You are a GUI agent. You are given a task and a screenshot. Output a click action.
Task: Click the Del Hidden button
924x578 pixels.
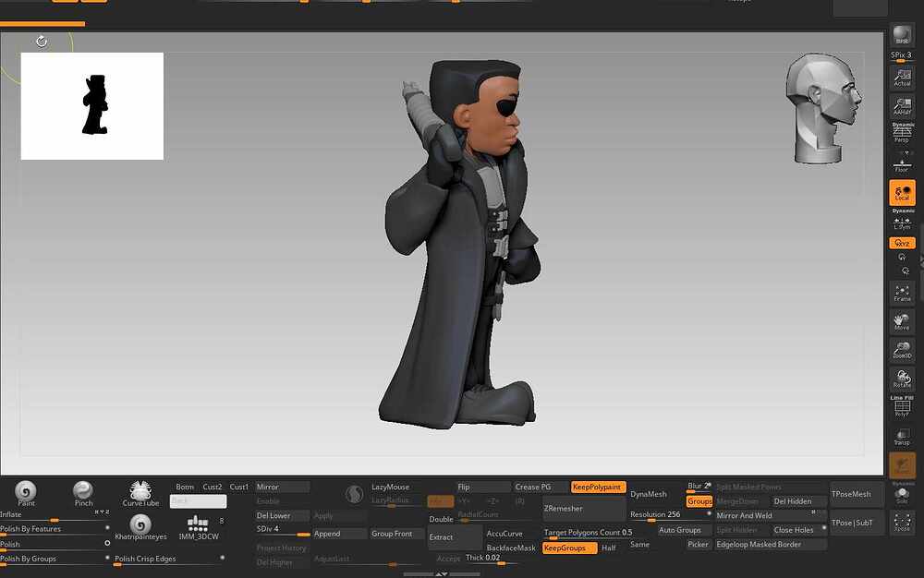pos(799,501)
